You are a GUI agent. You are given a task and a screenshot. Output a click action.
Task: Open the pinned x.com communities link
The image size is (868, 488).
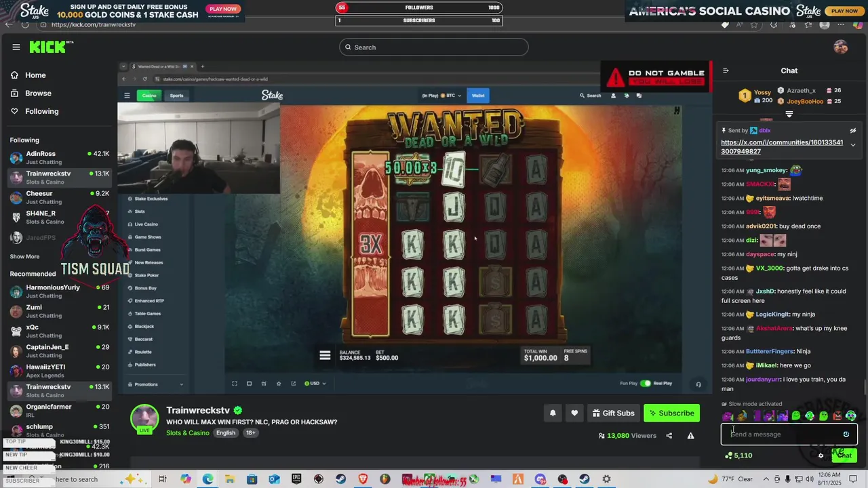[782, 147]
